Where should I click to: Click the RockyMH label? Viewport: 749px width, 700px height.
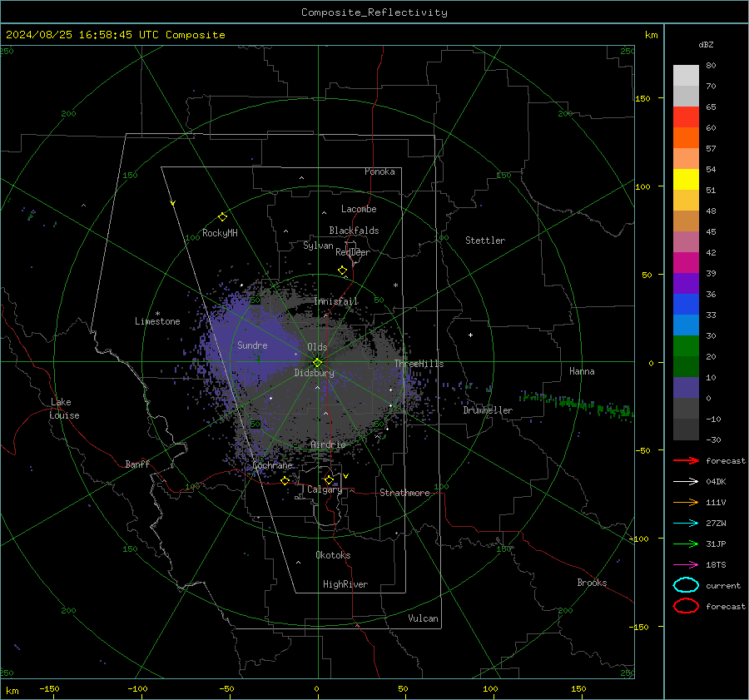click(x=220, y=233)
